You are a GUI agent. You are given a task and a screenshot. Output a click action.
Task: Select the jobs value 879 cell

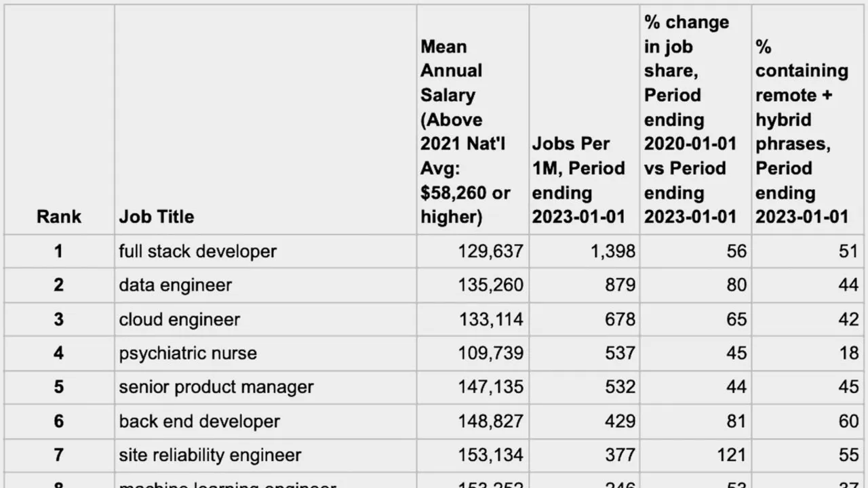[x=620, y=285]
